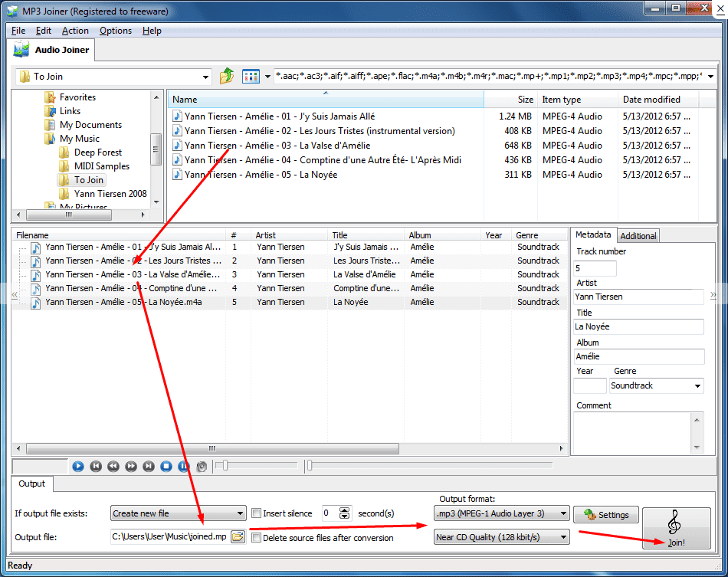Viewport: 728px width, 577px height.
Task: Click the Output file path field
Action: [170, 536]
